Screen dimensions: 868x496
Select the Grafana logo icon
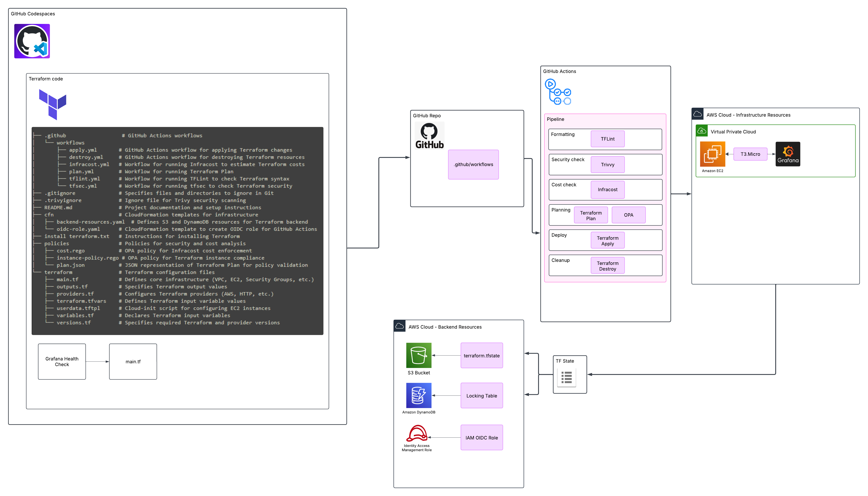point(787,154)
